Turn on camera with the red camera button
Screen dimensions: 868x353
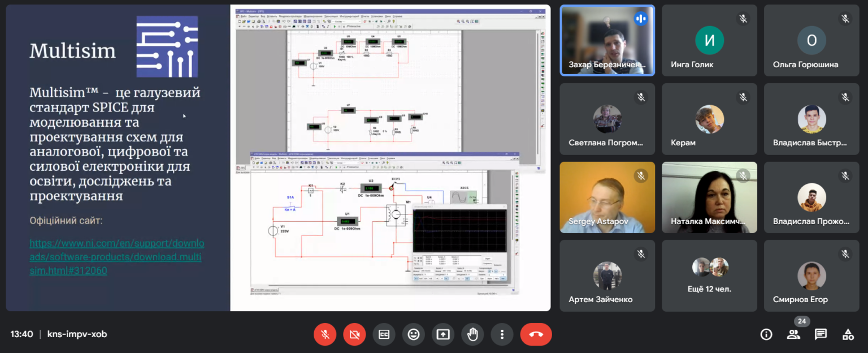354,334
